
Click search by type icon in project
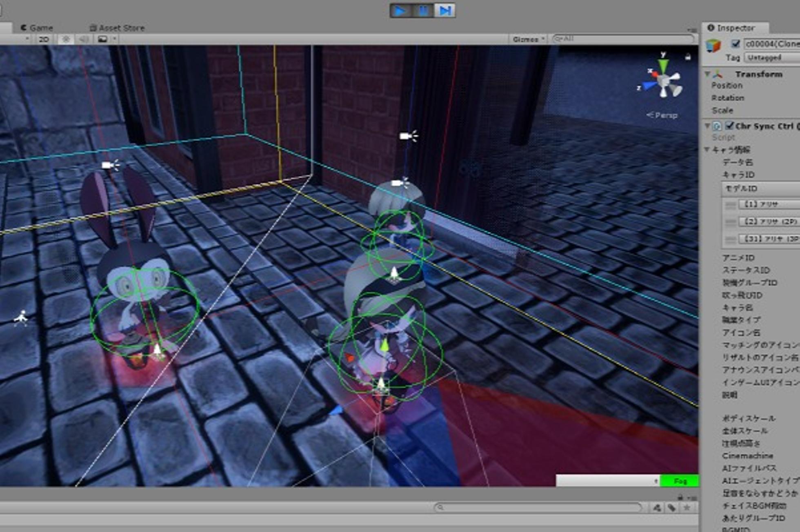(x=657, y=508)
